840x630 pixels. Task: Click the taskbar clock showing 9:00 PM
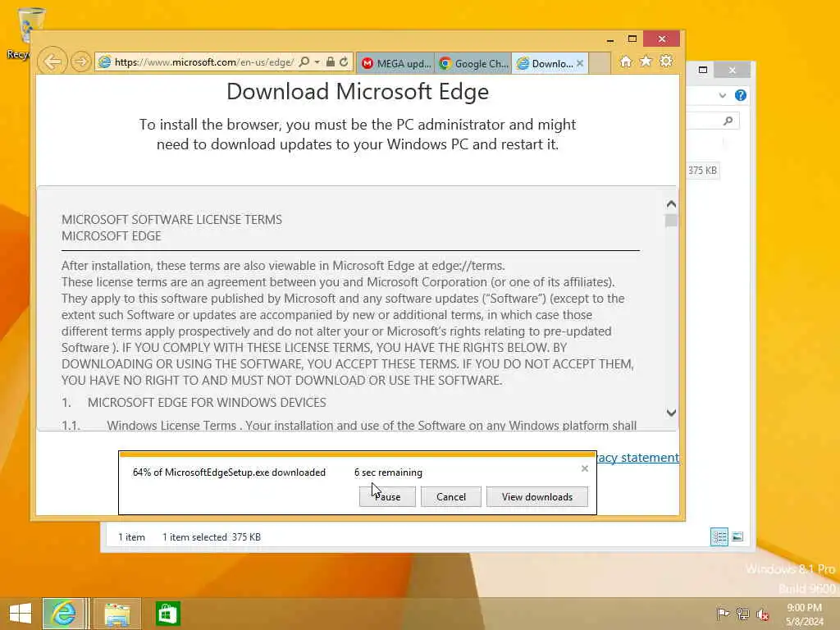(804, 614)
